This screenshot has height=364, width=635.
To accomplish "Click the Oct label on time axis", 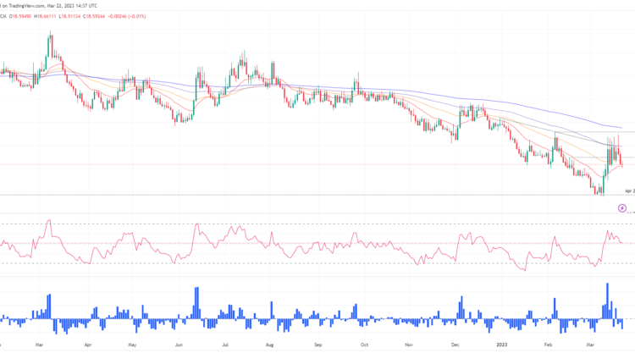I will [364, 345].
